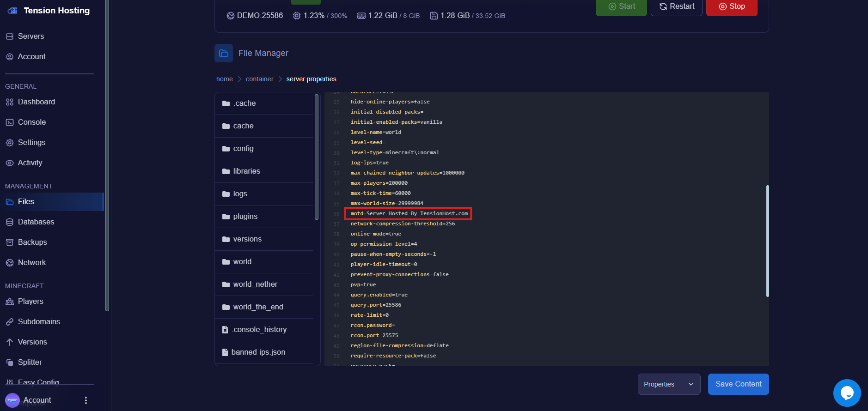
Task: Click the CPU usage chip icon
Action: point(297,16)
